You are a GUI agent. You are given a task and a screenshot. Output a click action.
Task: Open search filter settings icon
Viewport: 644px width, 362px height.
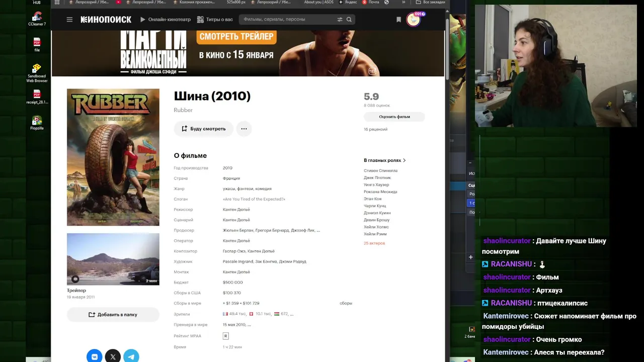[340, 20]
